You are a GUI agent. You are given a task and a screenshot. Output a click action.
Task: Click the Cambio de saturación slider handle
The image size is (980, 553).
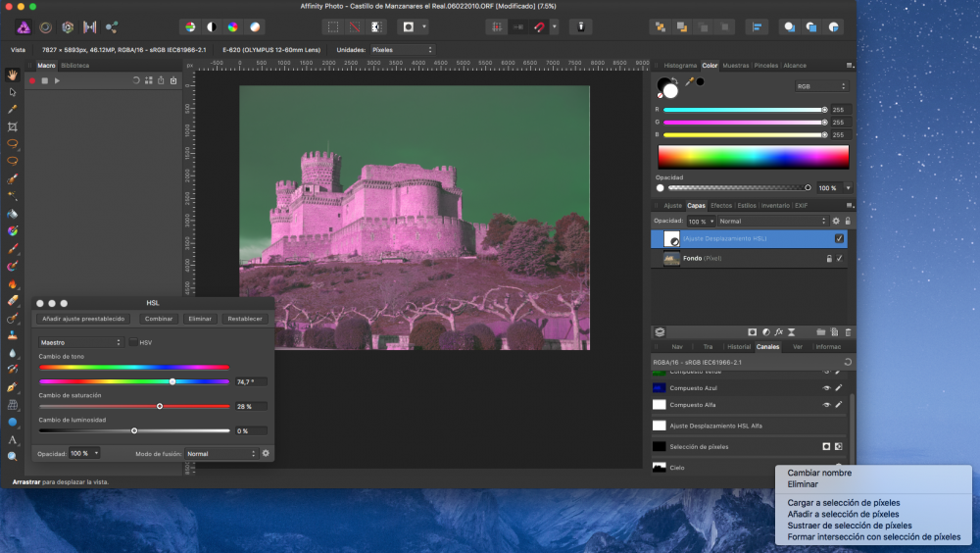[160, 405]
